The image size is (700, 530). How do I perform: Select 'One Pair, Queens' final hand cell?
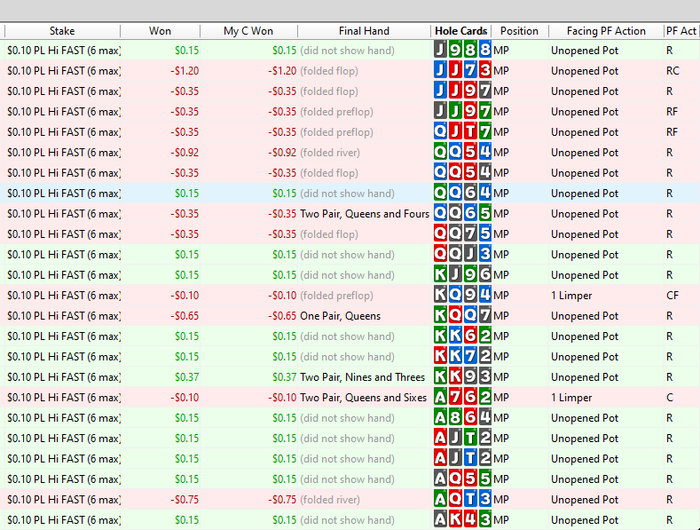[340, 316]
